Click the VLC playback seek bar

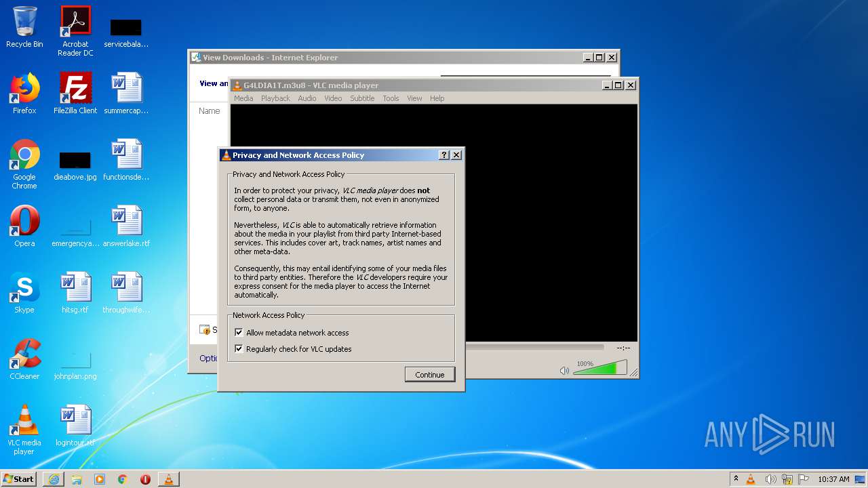[534, 347]
